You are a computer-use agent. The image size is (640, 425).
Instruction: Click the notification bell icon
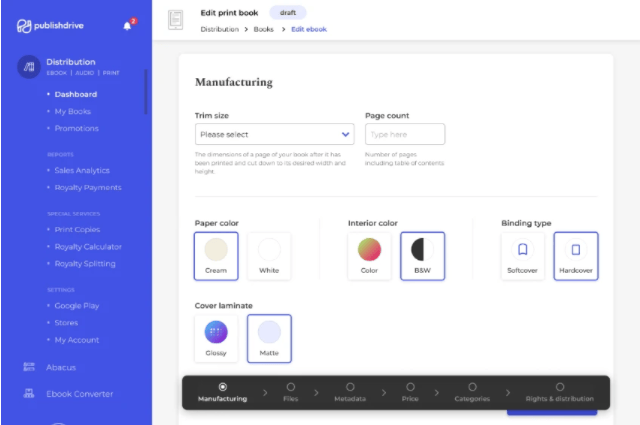[x=127, y=25]
